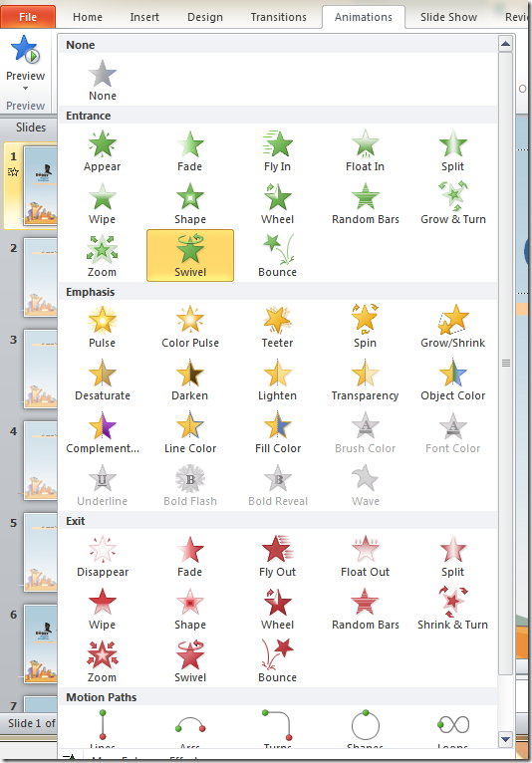Pick Random Bars entrance effect
The height and width of the screenshot is (763, 532).
point(365,203)
